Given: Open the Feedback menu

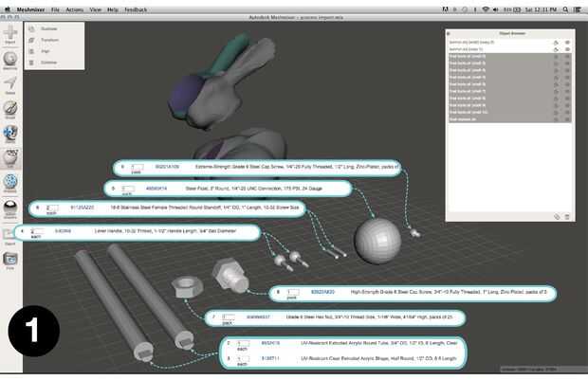Looking at the screenshot, I should [136, 9].
